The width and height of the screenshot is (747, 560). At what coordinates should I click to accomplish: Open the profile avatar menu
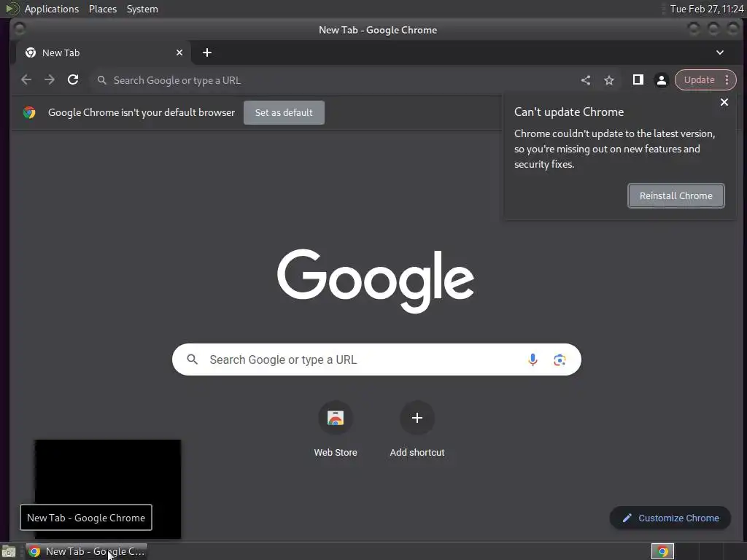point(661,80)
